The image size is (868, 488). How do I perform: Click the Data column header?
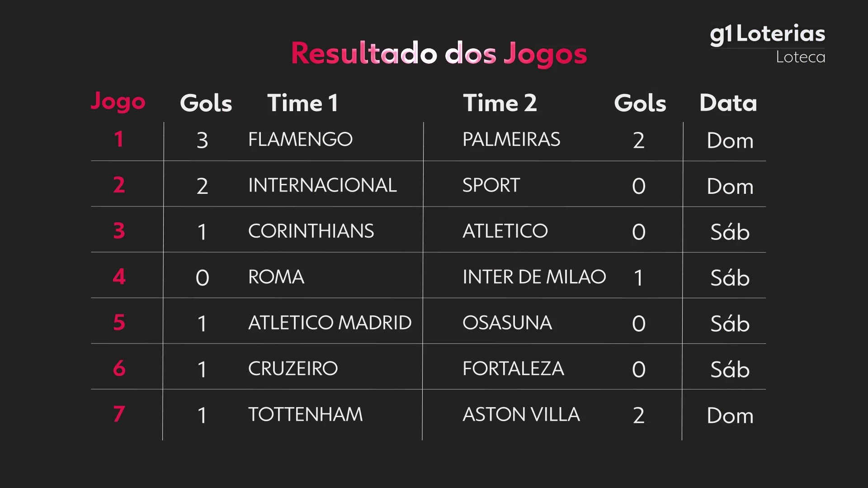coord(728,103)
